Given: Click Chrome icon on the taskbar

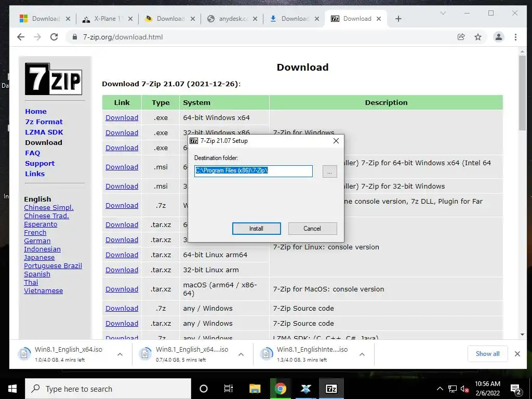Looking at the screenshot, I should point(280,389).
